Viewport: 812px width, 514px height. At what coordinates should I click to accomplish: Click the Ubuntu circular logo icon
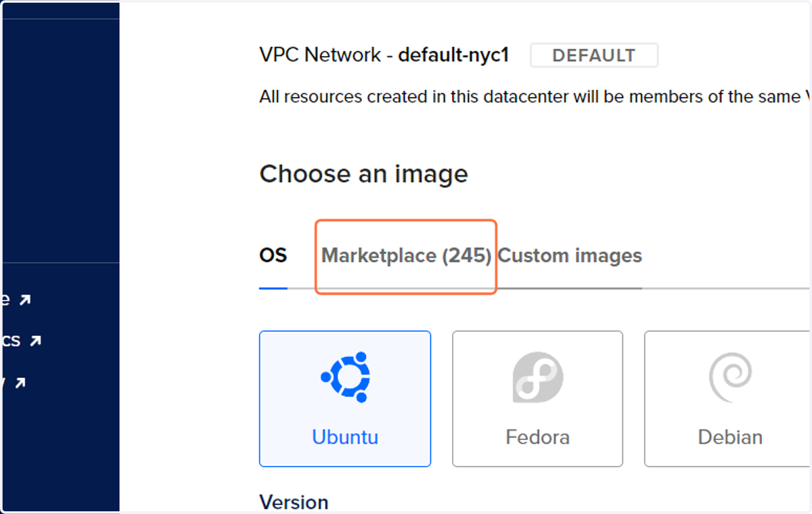pyautogui.click(x=345, y=378)
